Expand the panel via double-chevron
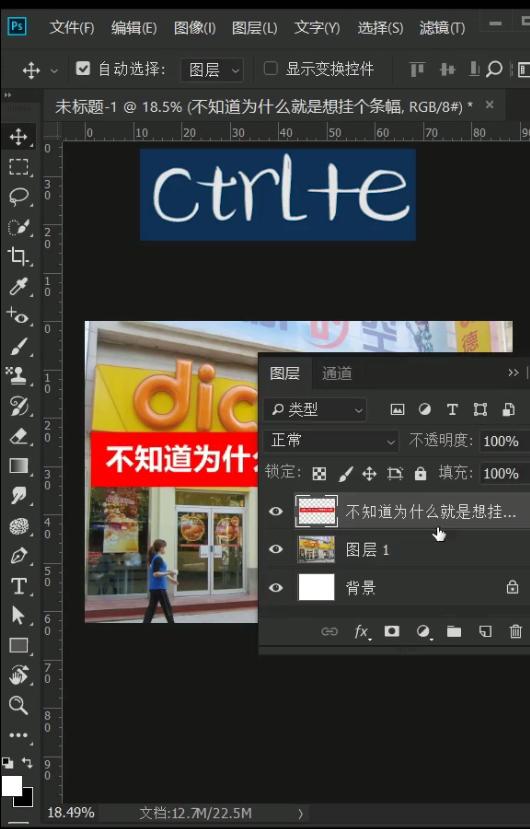 (513, 373)
